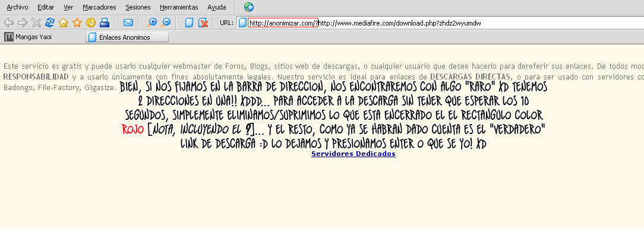Close the tab with the red X page icon
644x229 pixels.
pos(203,23)
